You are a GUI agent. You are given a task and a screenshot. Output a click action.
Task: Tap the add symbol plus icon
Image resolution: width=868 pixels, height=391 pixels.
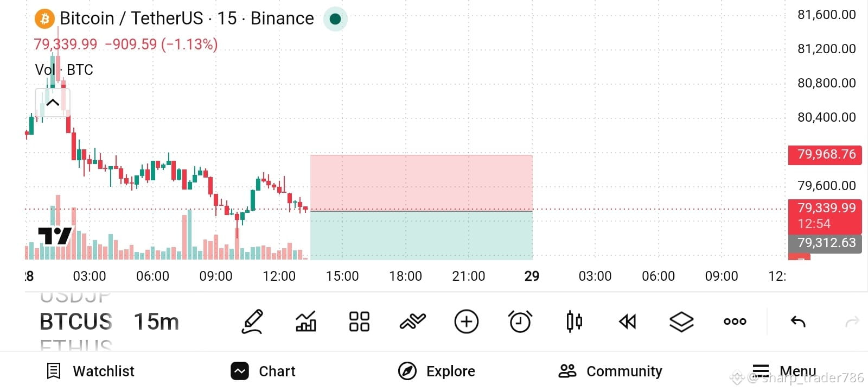(x=467, y=321)
